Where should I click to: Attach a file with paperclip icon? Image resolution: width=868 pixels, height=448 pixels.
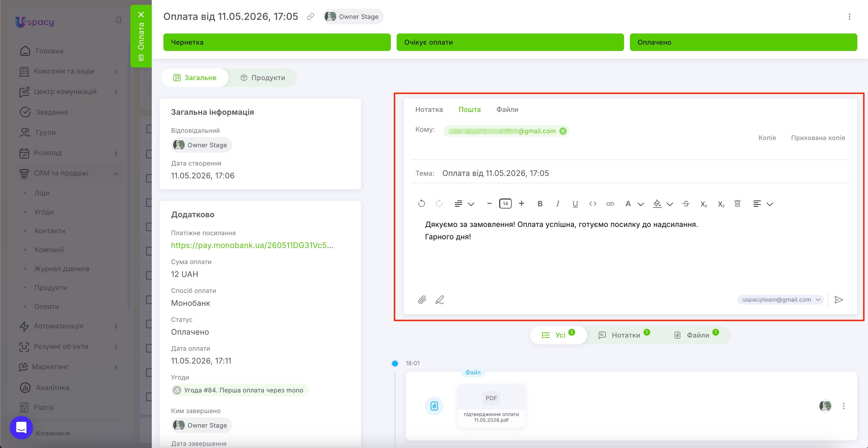[x=422, y=299]
